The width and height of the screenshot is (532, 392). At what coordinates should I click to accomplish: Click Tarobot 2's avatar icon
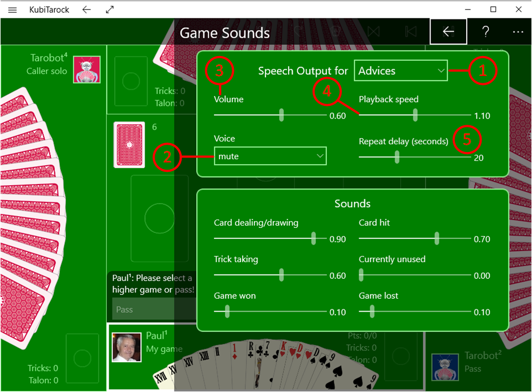(445, 367)
